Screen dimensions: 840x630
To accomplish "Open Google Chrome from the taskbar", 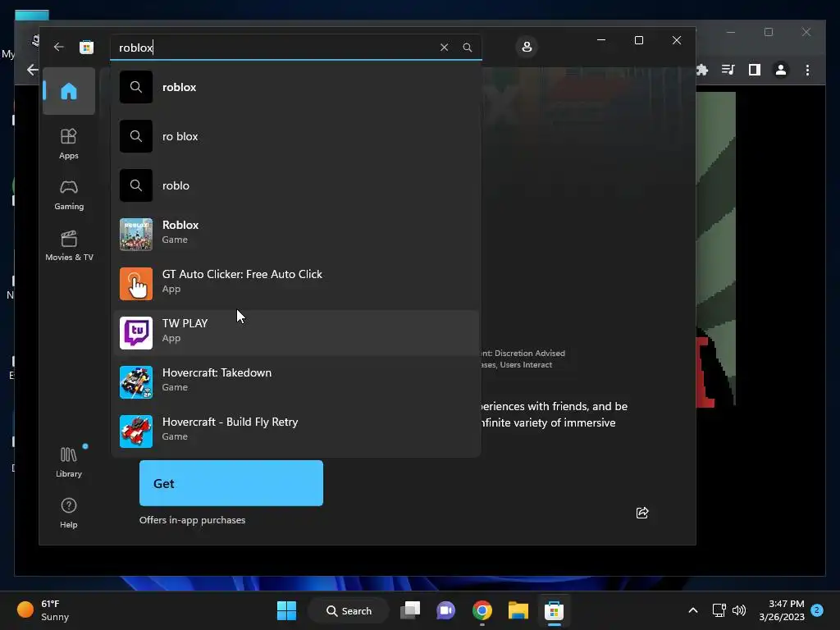I will [x=482, y=610].
